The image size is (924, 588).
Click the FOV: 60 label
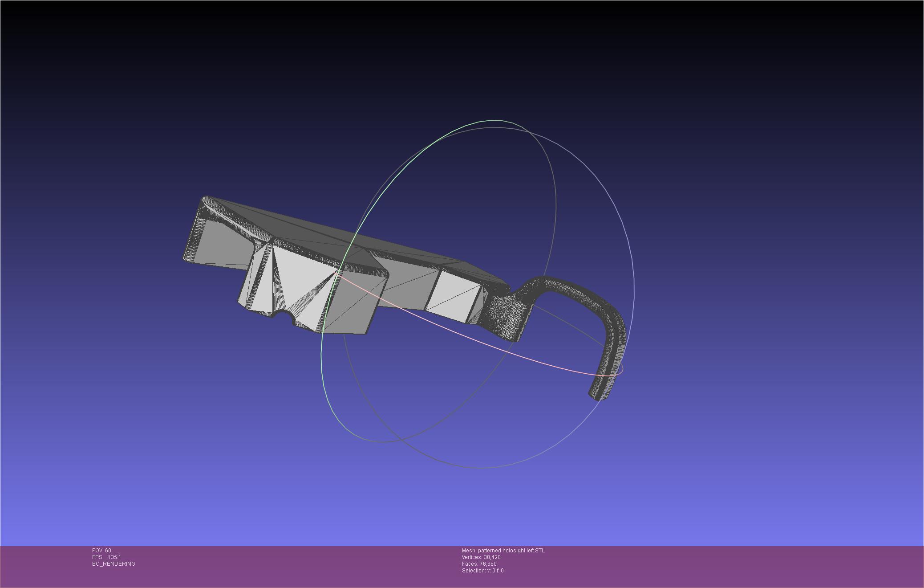[101, 551]
